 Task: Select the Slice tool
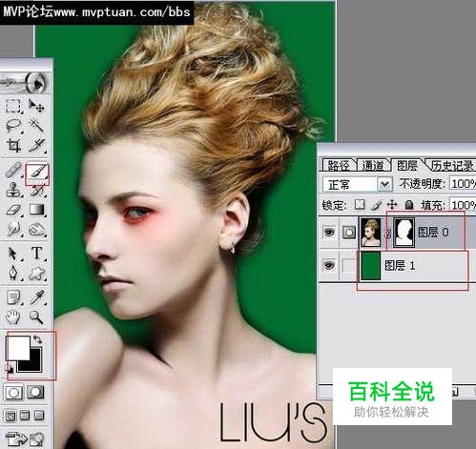tap(36, 146)
